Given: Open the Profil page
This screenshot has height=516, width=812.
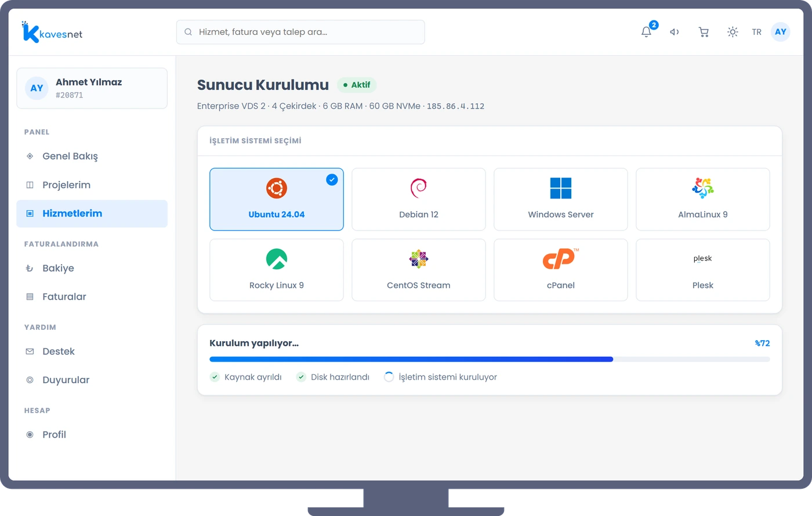Looking at the screenshot, I should click(x=92, y=434).
